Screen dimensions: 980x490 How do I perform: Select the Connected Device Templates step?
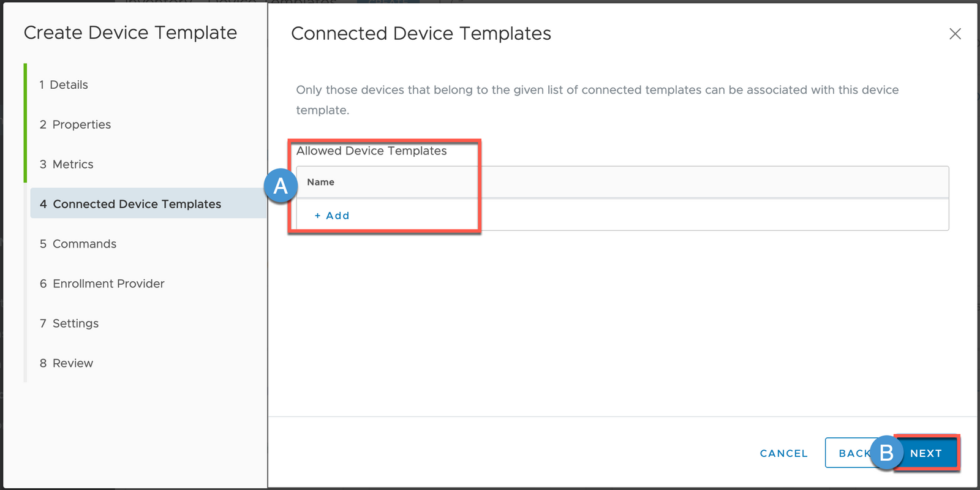tap(149, 203)
